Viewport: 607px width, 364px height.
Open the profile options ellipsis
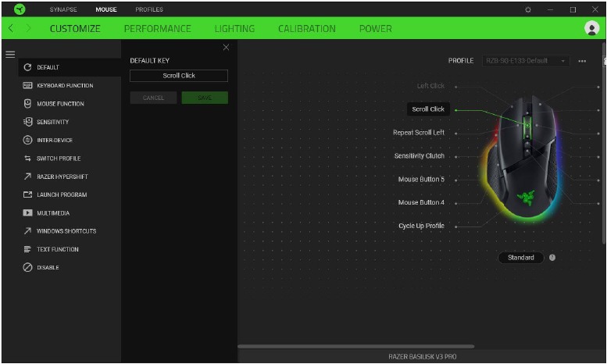582,61
